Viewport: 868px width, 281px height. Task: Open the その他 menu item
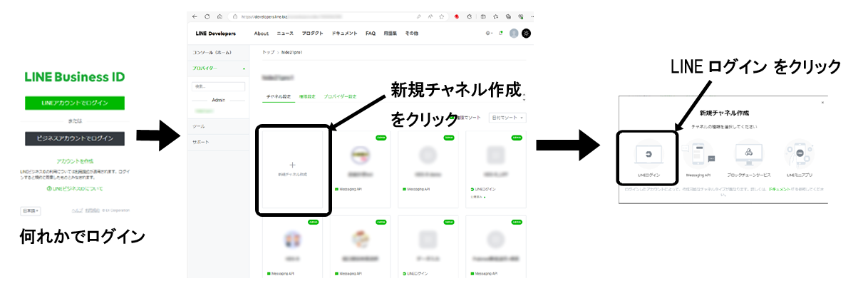412,34
